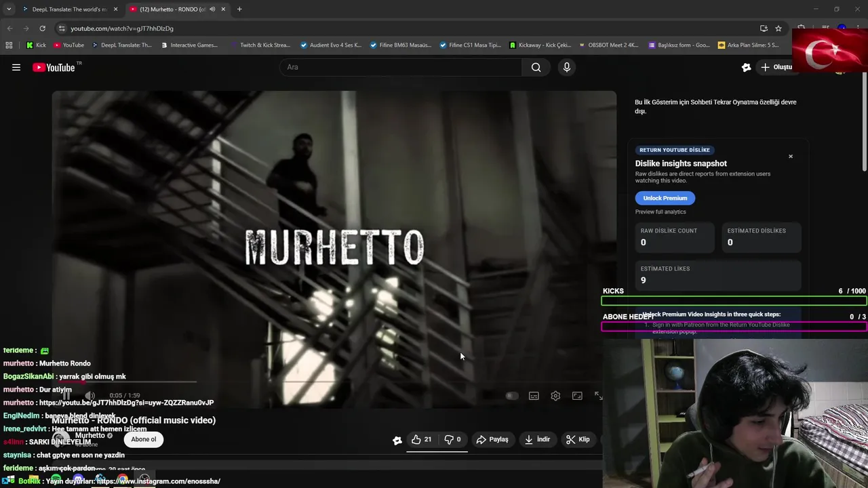Screen dimensions: 868x488
Task: Open Spotify from the taskbar
Action: point(56,481)
